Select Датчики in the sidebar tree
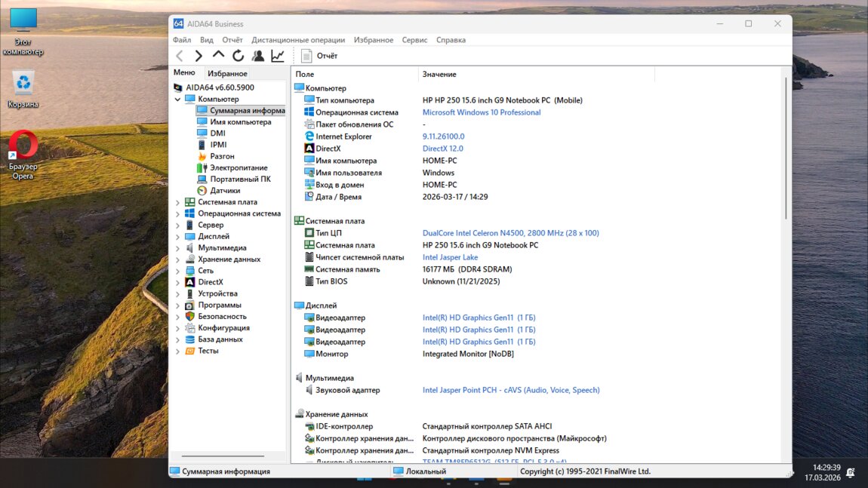This screenshot has width=868, height=488. (225, 191)
